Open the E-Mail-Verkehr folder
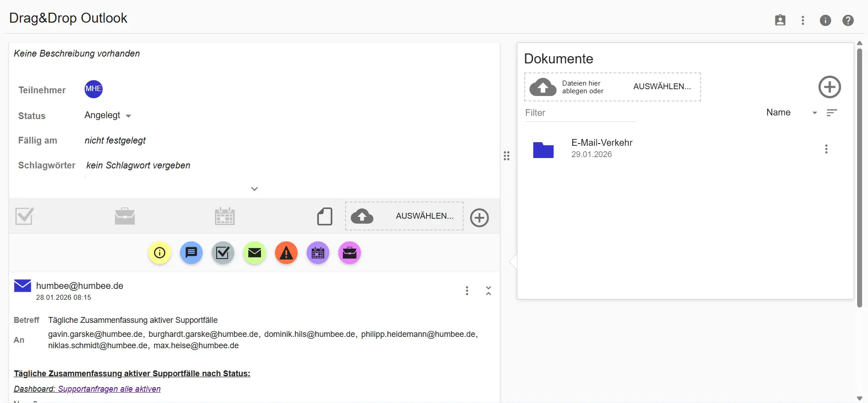The width and height of the screenshot is (868, 403). point(543,149)
